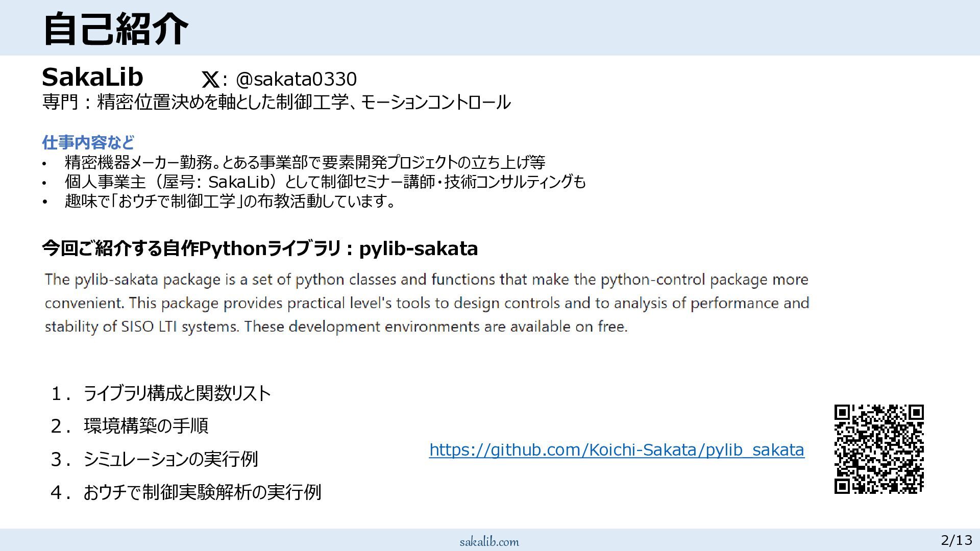The width and height of the screenshot is (980, 551).
Task: Click the sakalib.com footer text
Action: [x=489, y=542]
